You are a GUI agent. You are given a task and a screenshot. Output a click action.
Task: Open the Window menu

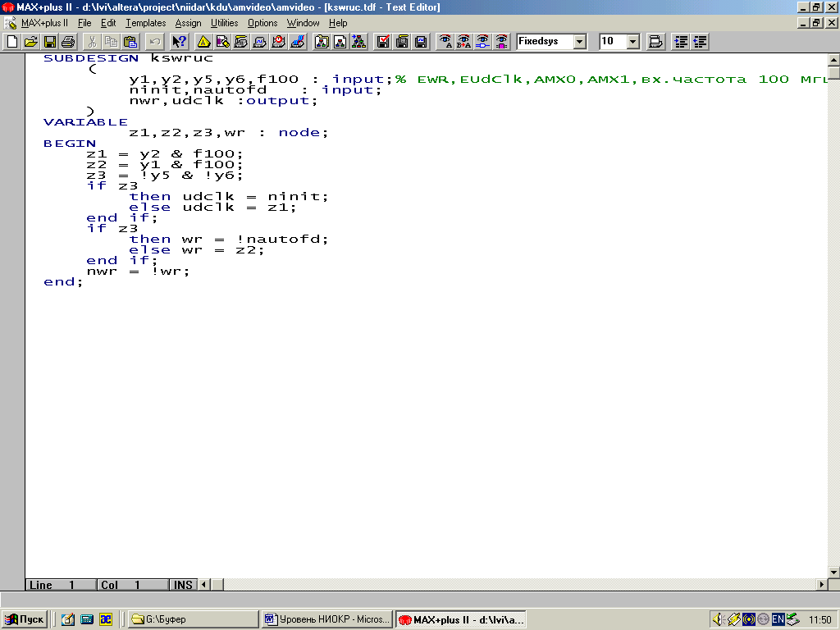[x=303, y=23]
